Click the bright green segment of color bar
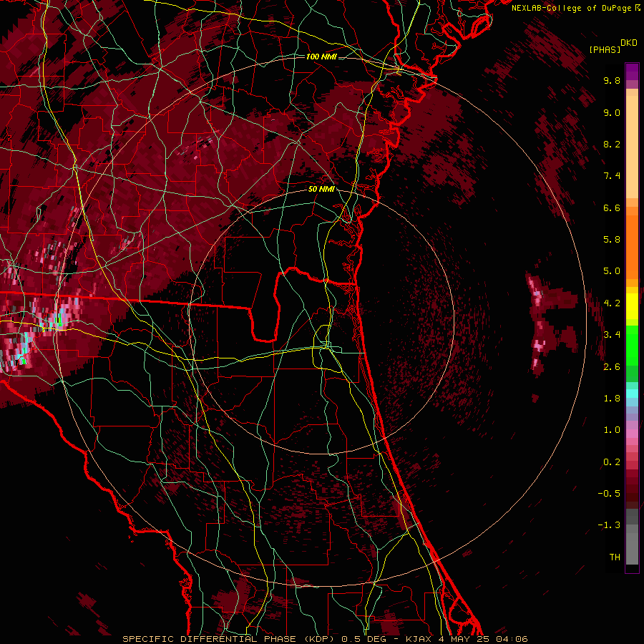This screenshot has width=644, height=644. pyautogui.click(x=632, y=345)
